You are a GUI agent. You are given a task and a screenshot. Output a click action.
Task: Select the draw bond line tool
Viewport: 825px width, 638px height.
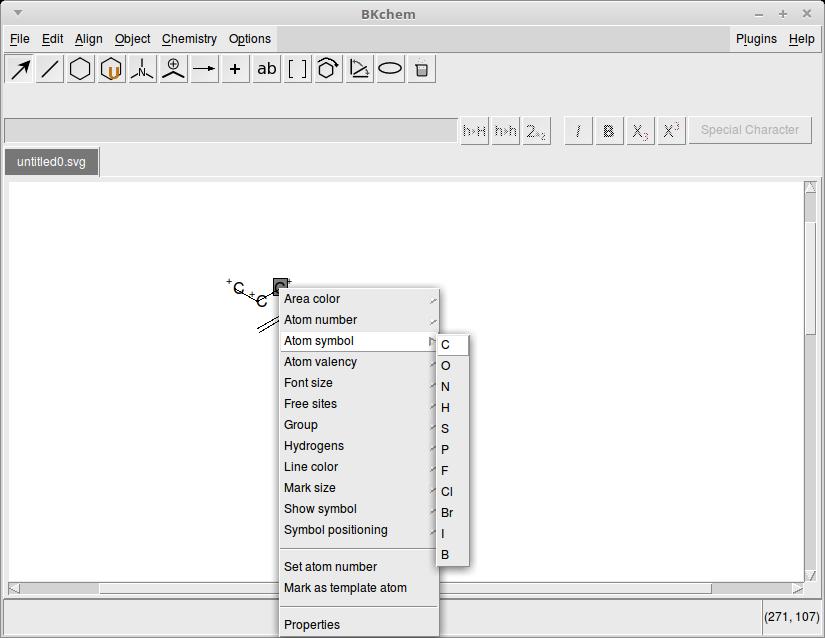50,69
